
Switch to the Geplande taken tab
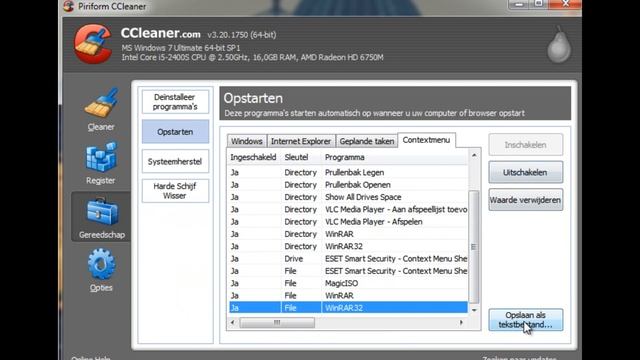pyautogui.click(x=367, y=141)
